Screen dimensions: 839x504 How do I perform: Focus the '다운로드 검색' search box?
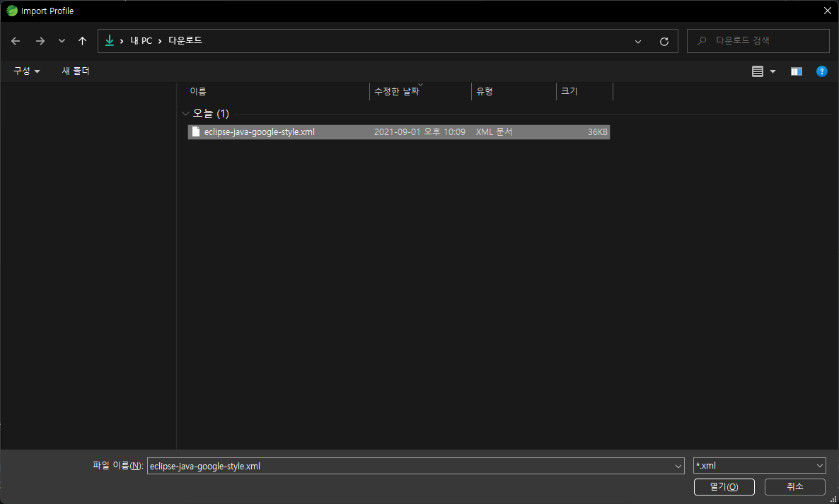758,40
